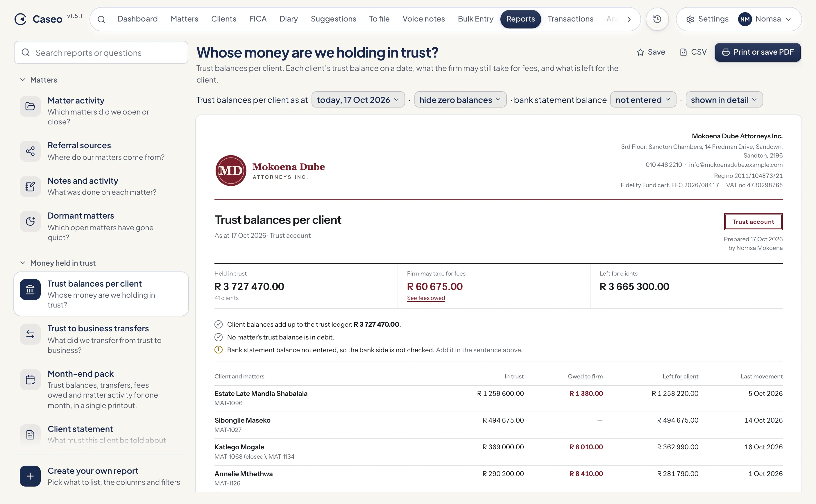Click Print or save PDF button
This screenshot has width=816, height=504.
(x=757, y=52)
